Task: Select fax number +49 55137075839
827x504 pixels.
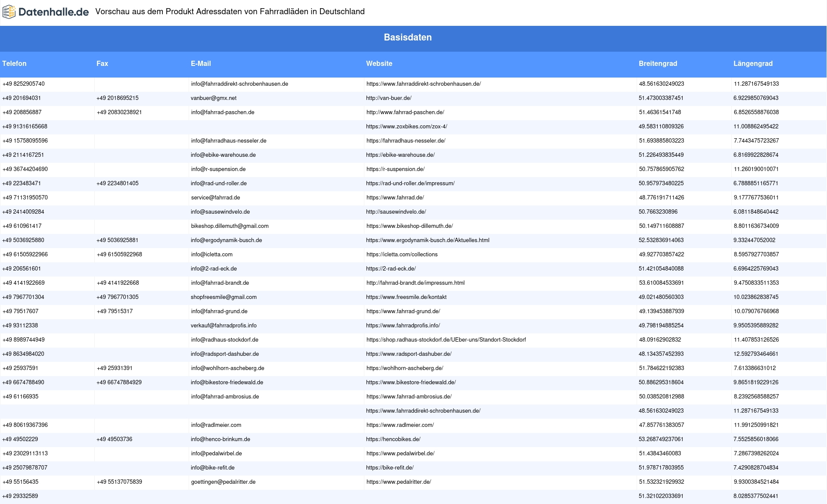Action: click(119, 482)
